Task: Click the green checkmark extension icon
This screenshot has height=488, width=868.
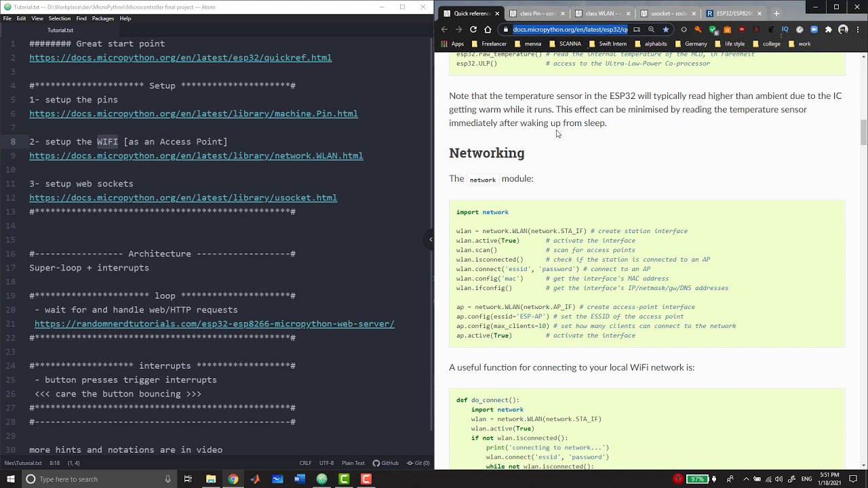Action: tap(713, 29)
